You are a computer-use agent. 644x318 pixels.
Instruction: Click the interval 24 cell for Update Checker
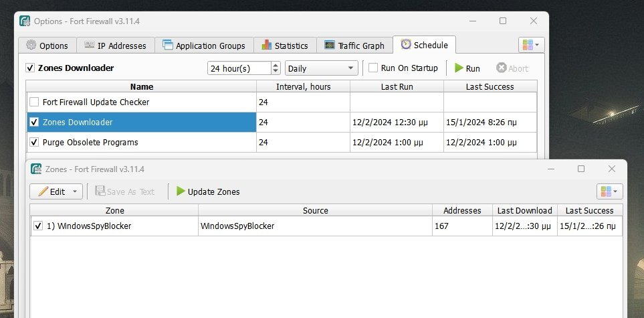point(303,102)
